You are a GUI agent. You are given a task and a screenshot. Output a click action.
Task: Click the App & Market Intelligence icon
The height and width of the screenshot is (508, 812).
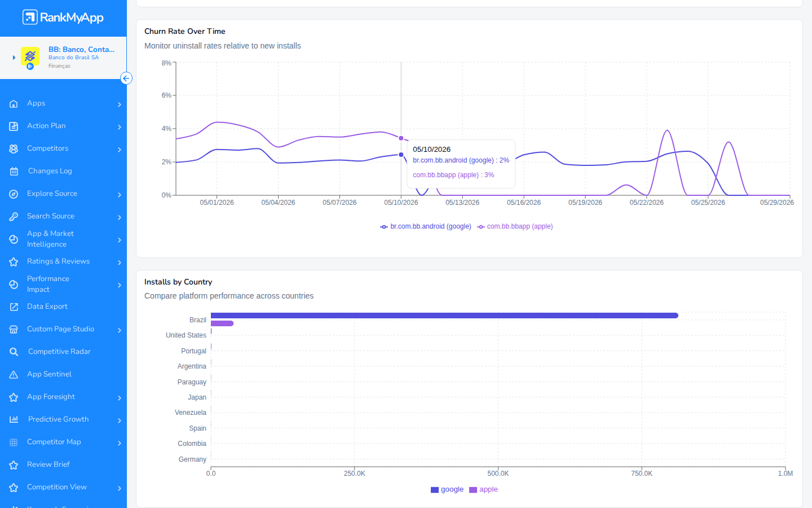tap(14, 239)
